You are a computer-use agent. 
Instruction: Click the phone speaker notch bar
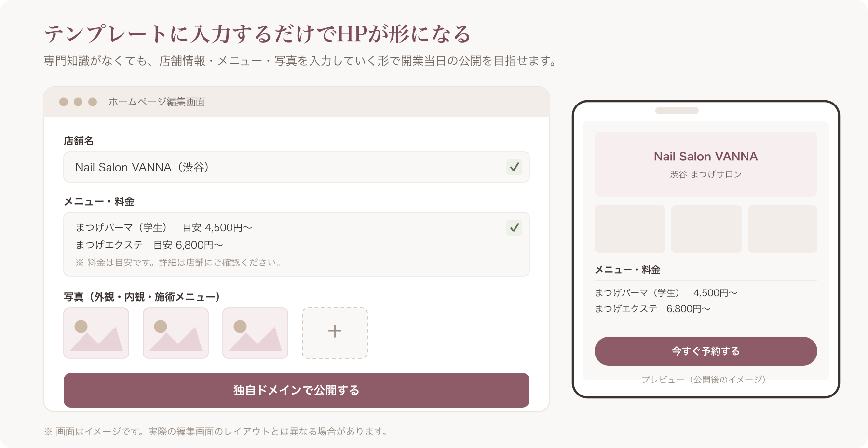(x=677, y=110)
